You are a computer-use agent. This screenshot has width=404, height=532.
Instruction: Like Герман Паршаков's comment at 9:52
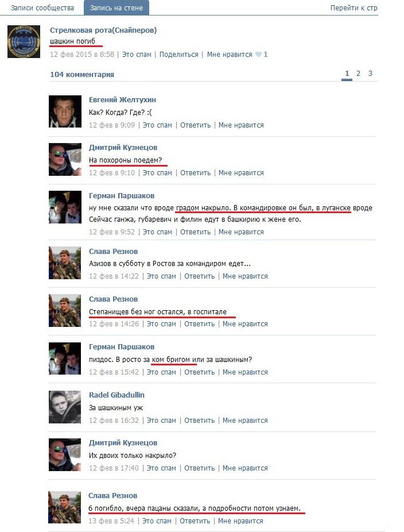[x=241, y=232]
